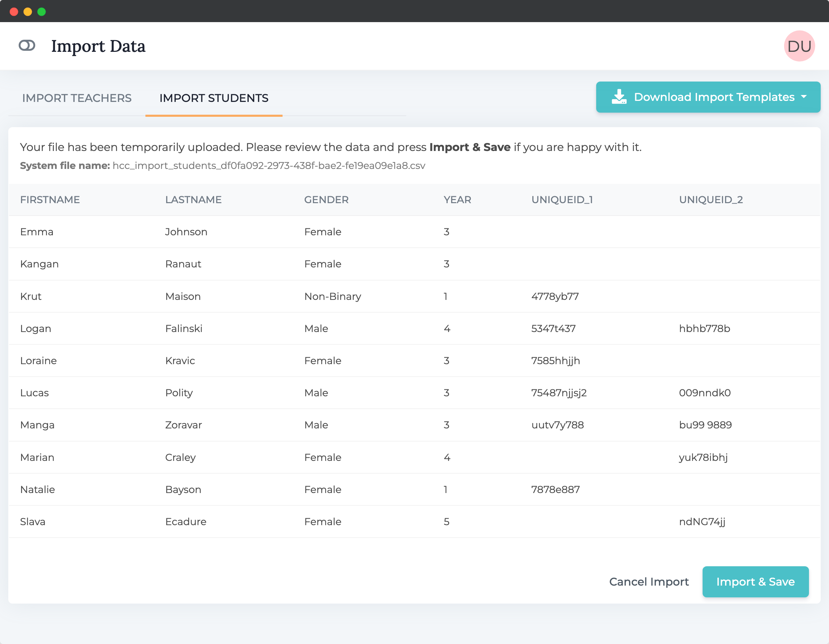Image resolution: width=829 pixels, height=644 pixels.
Task: Click the system file name text
Action: (268, 166)
